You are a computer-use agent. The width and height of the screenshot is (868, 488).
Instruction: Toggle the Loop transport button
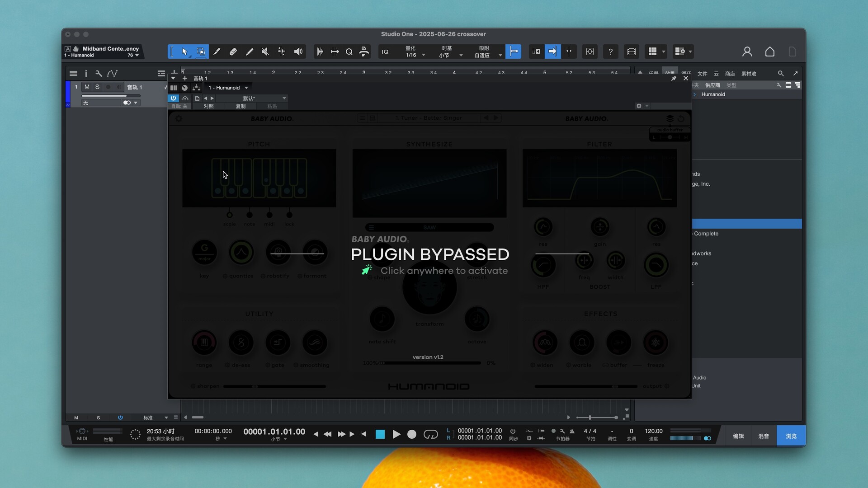tap(431, 434)
